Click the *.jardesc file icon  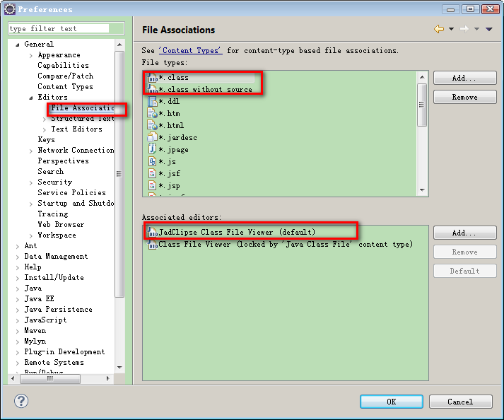pos(153,137)
